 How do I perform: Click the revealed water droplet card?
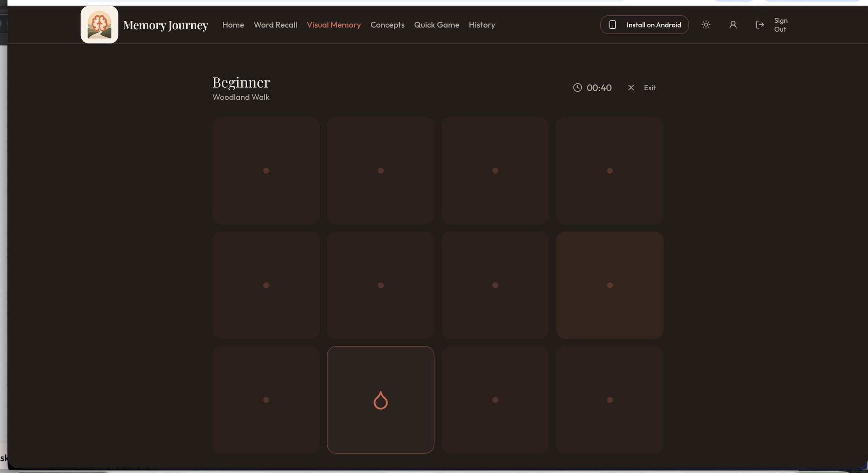pos(380,400)
